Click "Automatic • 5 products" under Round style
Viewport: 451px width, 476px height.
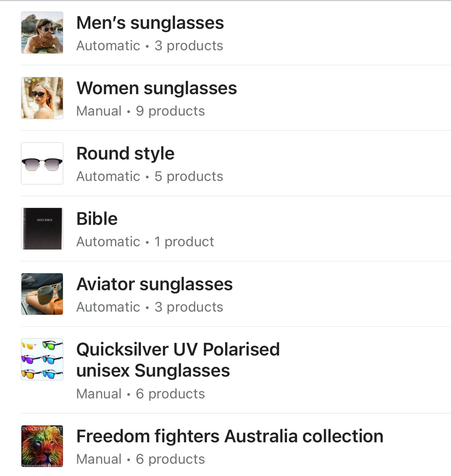coord(150,176)
